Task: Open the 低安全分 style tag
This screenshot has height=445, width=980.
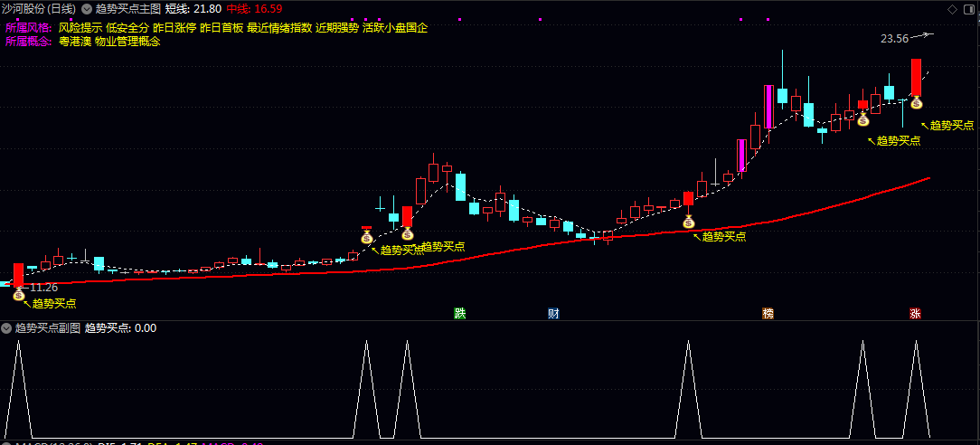Action: pos(127,28)
